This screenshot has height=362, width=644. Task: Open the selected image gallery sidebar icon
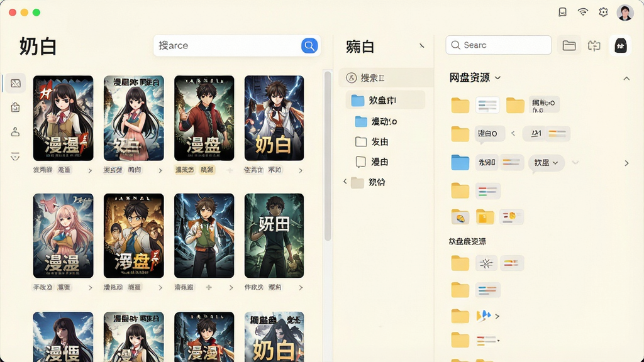tap(16, 84)
